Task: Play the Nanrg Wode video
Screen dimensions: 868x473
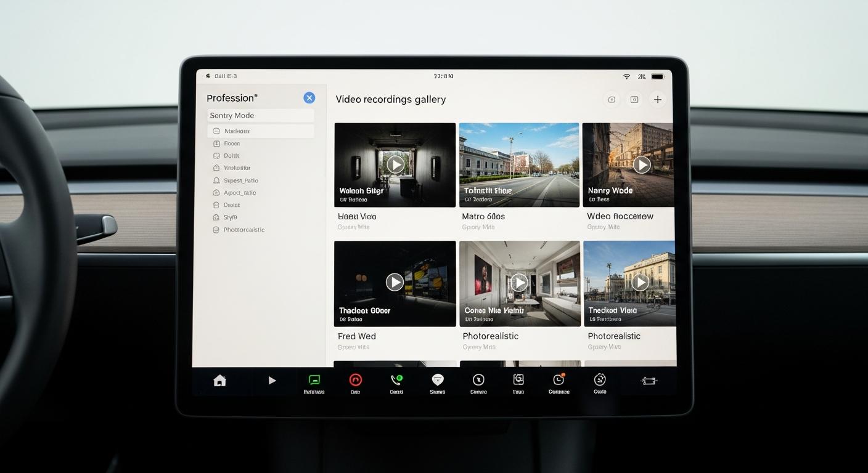Action: click(x=642, y=164)
